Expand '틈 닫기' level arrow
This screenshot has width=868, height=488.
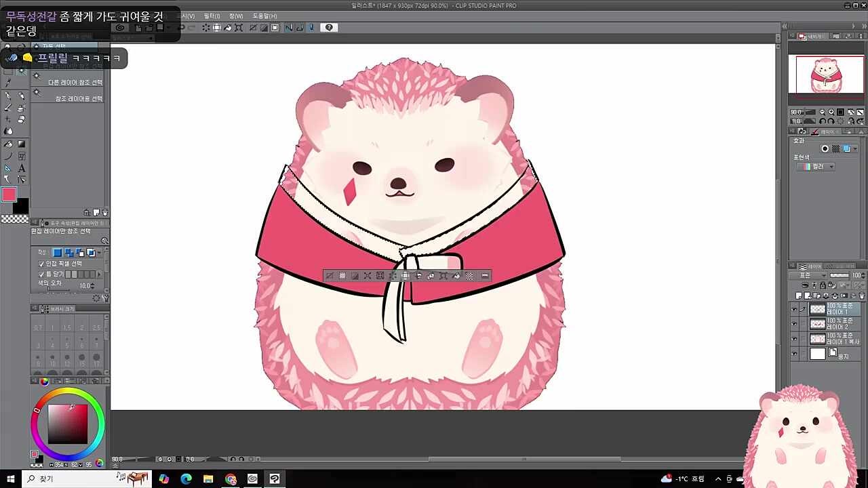100,274
